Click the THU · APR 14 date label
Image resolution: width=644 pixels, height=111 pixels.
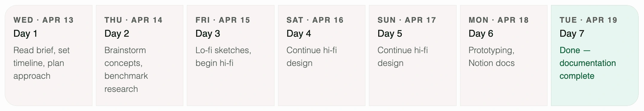coord(133,20)
